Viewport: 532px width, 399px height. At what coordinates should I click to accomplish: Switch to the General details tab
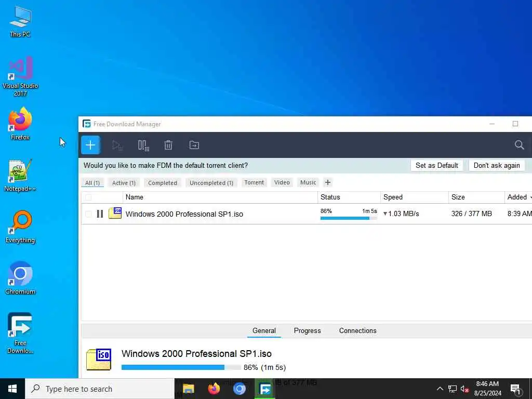(x=264, y=331)
